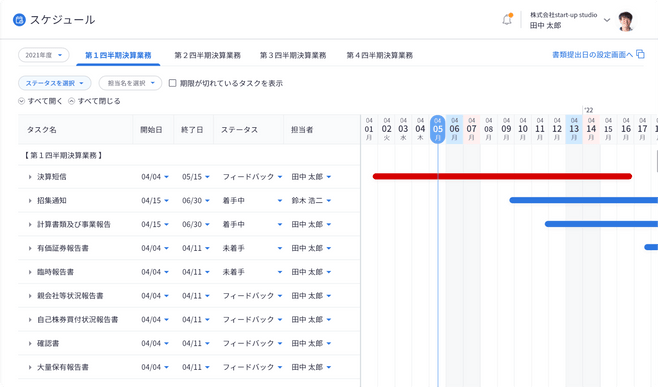Select highlighted date 04/05 in timeline
658x387 pixels.
pyautogui.click(x=438, y=129)
